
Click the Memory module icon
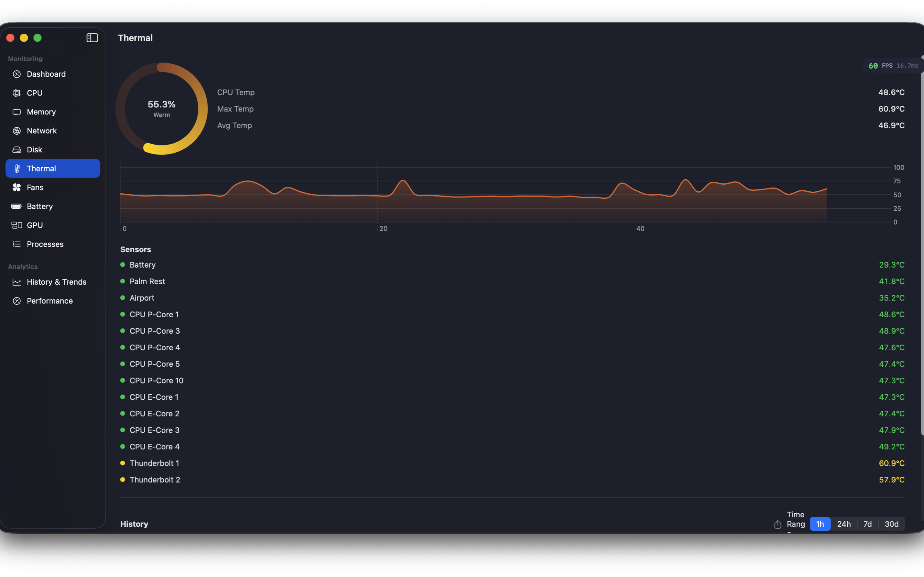coord(17,112)
